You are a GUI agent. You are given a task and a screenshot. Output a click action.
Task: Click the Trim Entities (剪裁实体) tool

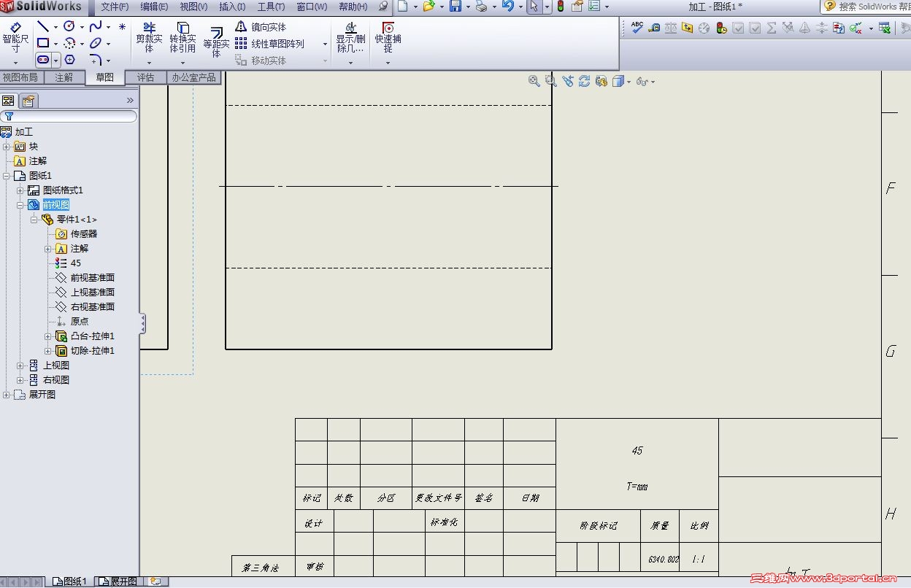pyautogui.click(x=149, y=38)
